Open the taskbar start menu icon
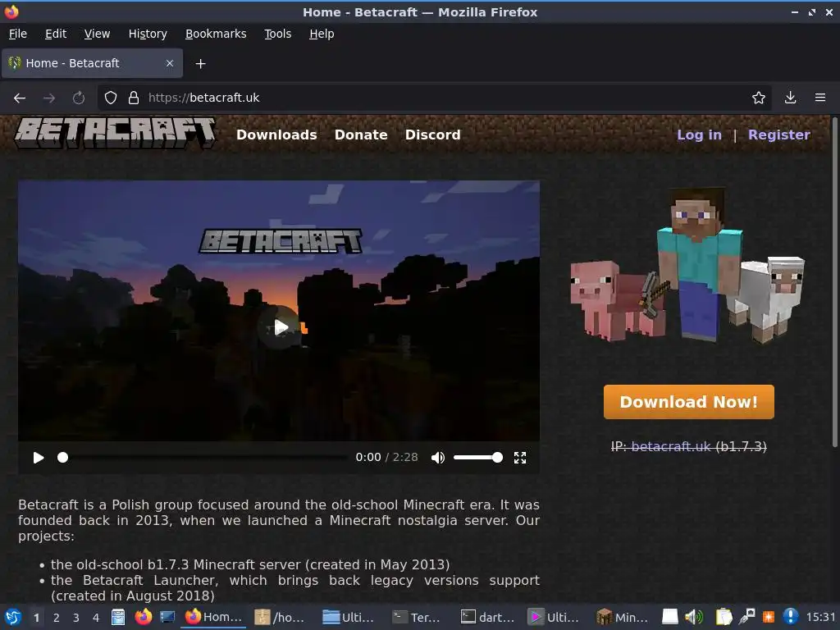Image resolution: width=840 pixels, height=630 pixels. (13, 617)
